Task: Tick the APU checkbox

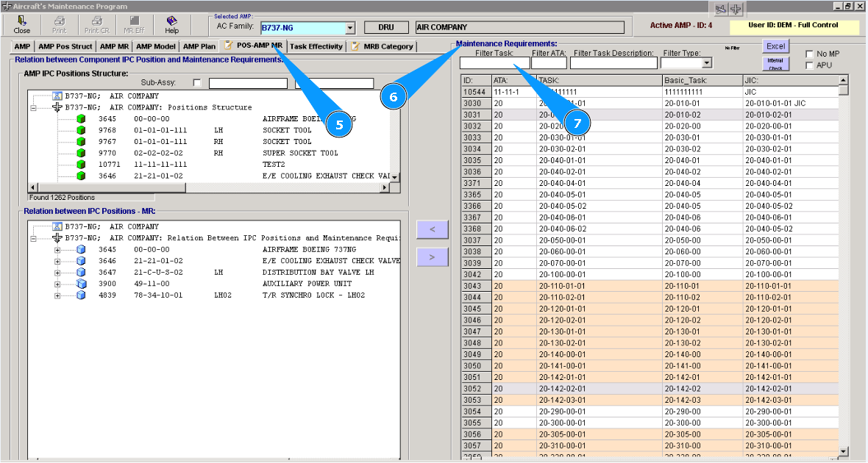Action: point(810,65)
